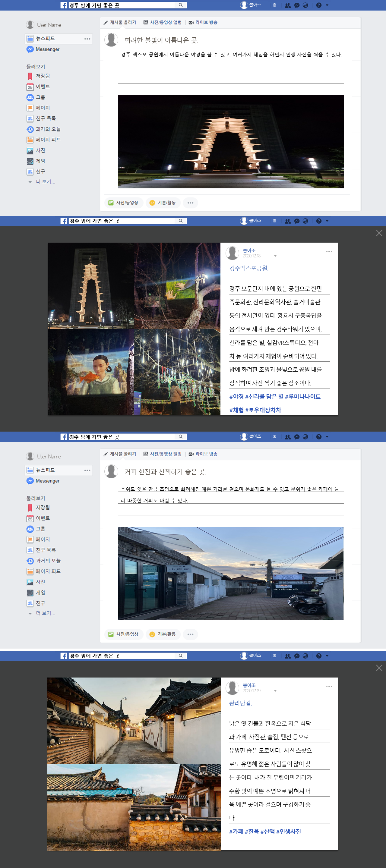Screen dimensions: 386x868
Task: Click the 황리단길 location title link
Action: [x=240, y=703]
